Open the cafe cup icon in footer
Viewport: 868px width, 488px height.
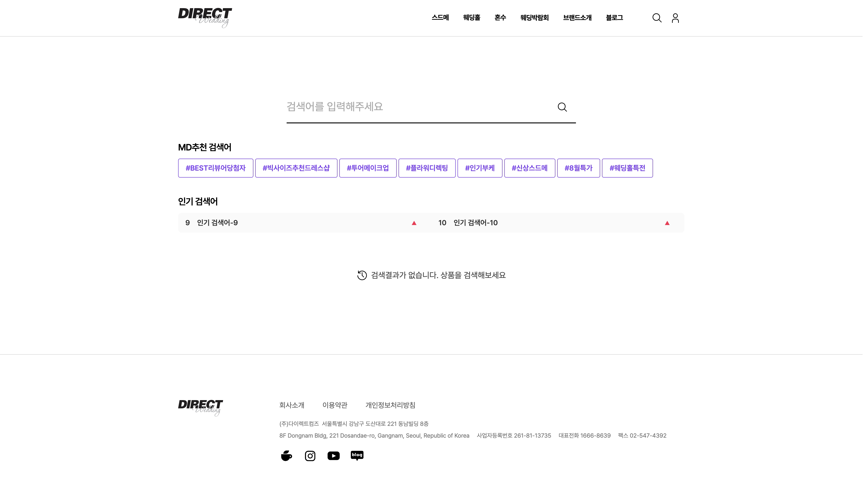pyautogui.click(x=286, y=456)
